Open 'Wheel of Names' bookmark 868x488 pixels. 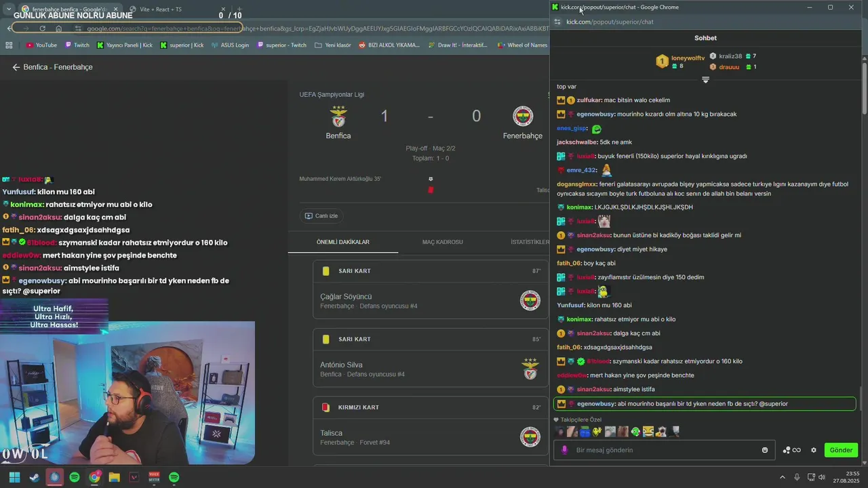(523, 45)
